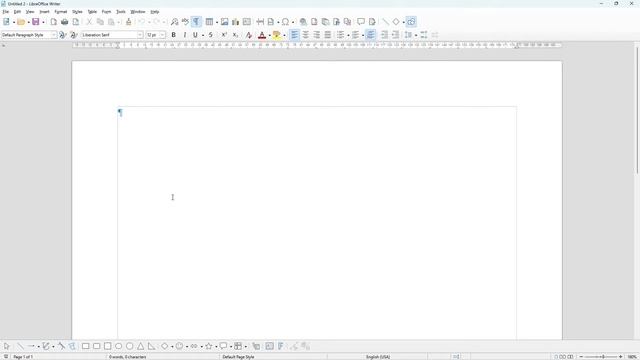
Task: Click the Insert Fontwork Text icon
Action: pyautogui.click(x=281, y=346)
